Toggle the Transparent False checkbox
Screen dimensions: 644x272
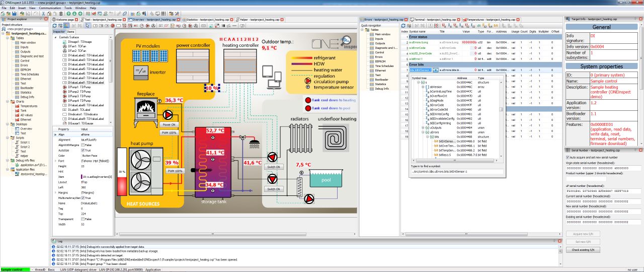pyautogui.click(x=83, y=219)
